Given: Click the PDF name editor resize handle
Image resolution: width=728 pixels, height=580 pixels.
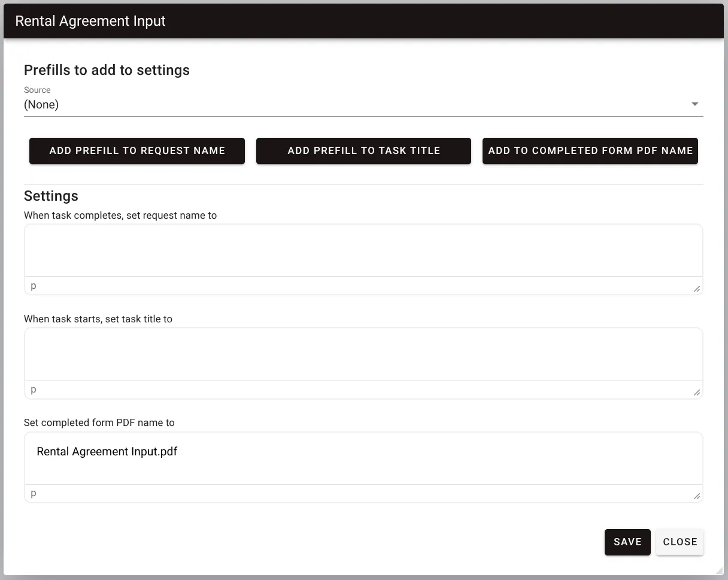Looking at the screenshot, I should pyautogui.click(x=696, y=496).
